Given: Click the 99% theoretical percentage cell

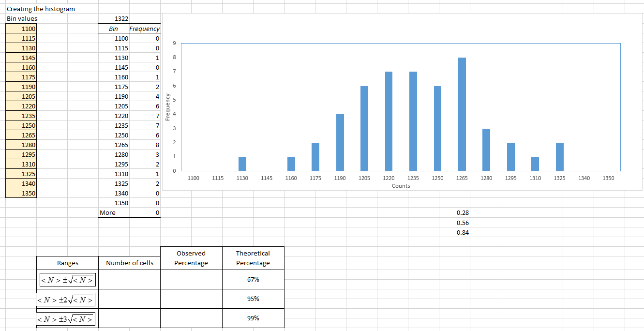Looking at the screenshot, I should (253, 318).
